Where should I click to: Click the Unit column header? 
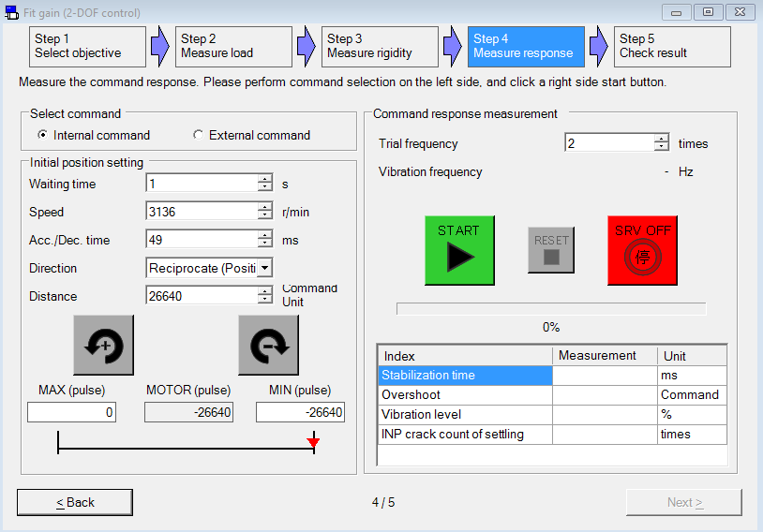click(x=692, y=356)
